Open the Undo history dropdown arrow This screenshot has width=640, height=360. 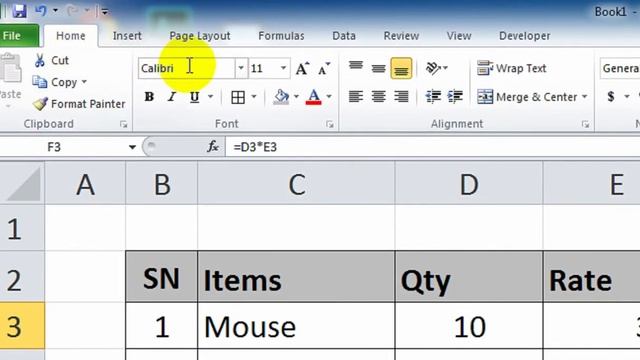click(x=55, y=11)
